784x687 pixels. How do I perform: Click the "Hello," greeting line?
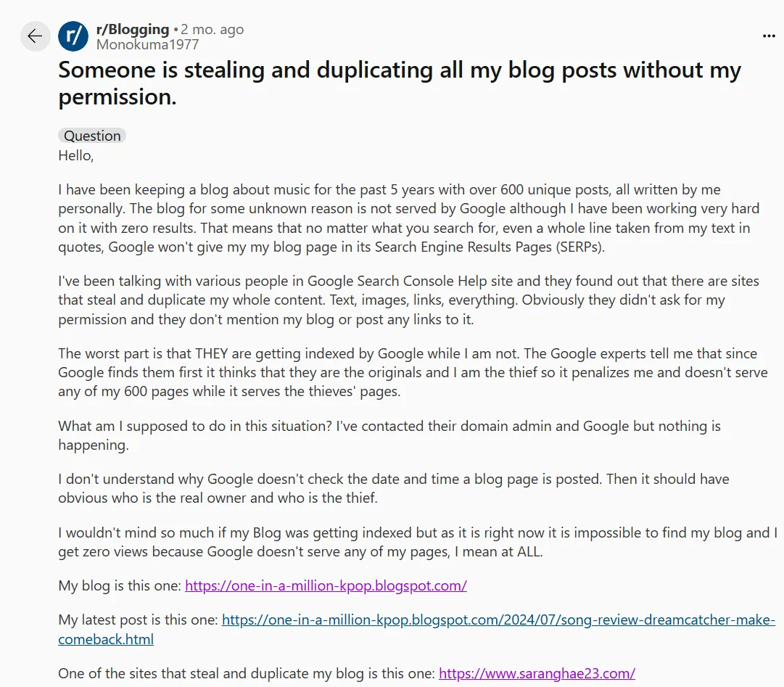76,155
